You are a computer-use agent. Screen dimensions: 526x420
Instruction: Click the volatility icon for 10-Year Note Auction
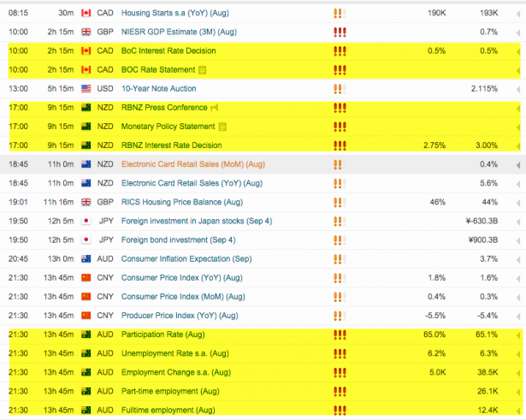coord(340,89)
